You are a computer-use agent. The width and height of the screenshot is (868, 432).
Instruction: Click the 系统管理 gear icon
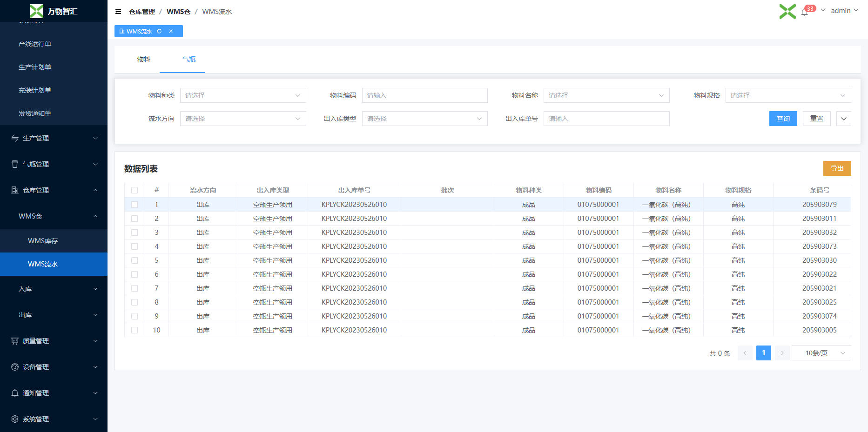pos(15,419)
